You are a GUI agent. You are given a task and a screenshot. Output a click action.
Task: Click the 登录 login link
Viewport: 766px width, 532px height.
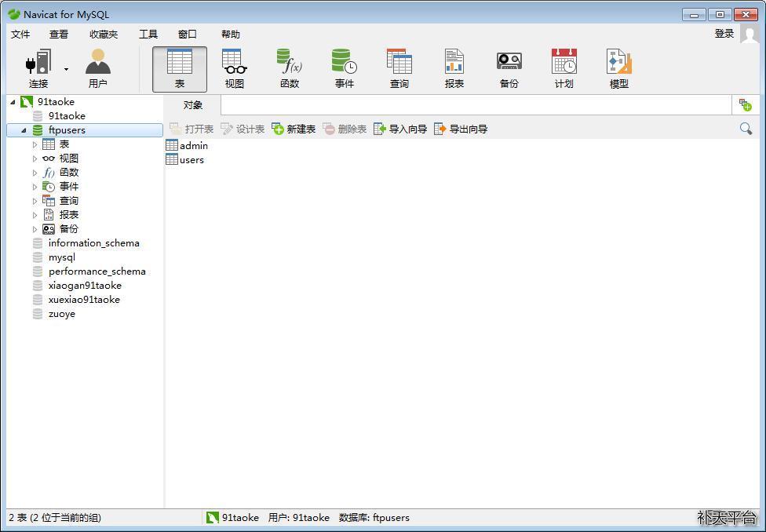pos(724,33)
